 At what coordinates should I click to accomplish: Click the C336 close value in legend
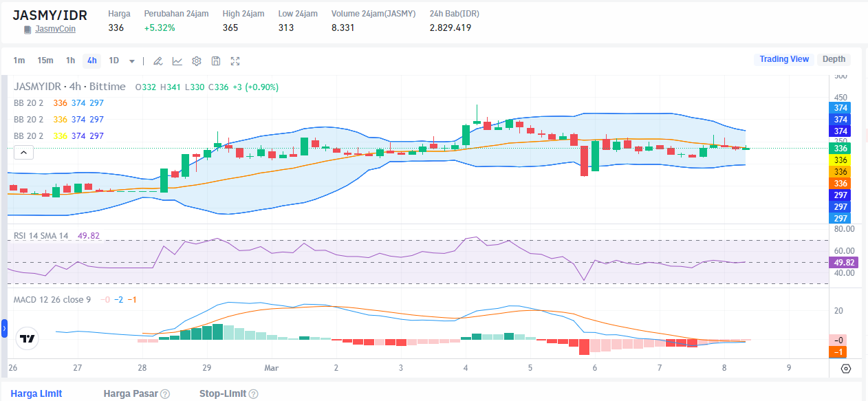pos(219,87)
